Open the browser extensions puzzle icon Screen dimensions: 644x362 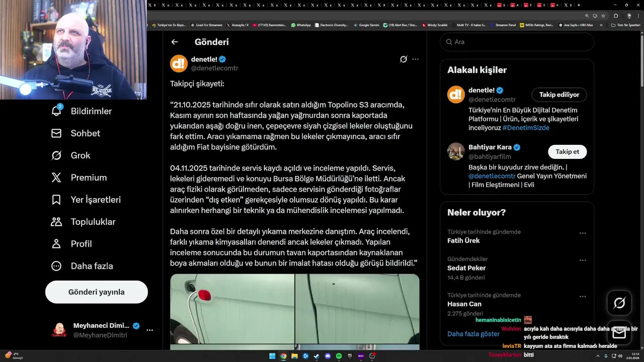[x=615, y=16]
